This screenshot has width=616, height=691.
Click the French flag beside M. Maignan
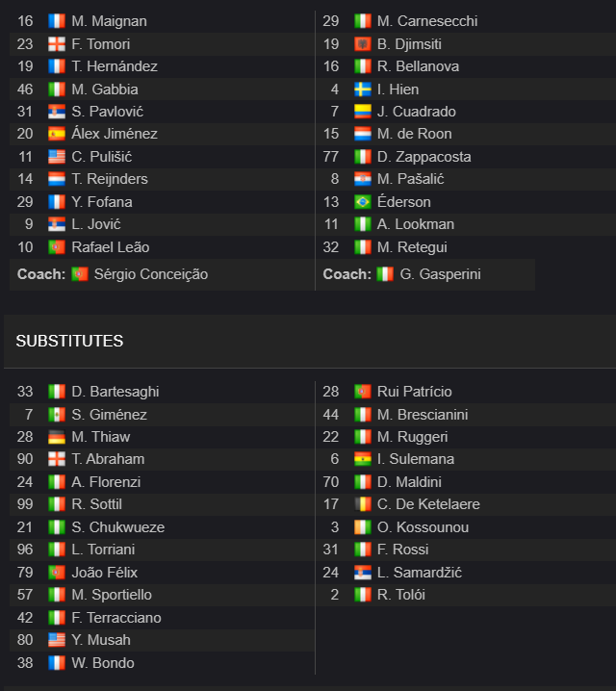coord(57,21)
